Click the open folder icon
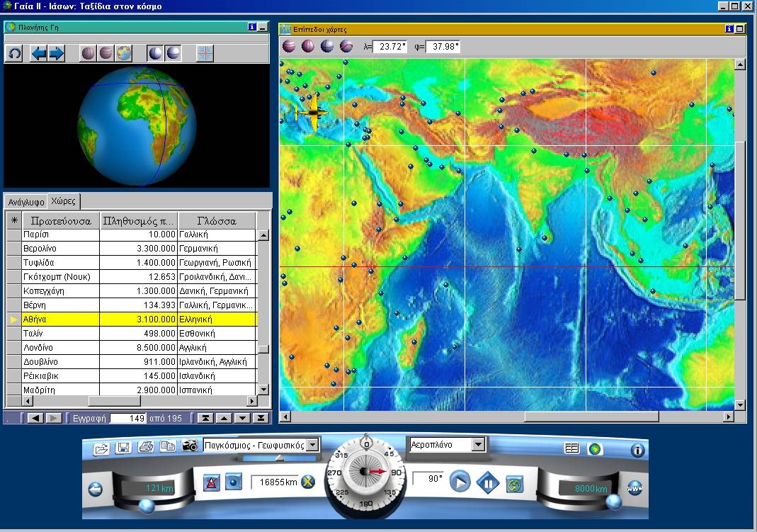 (101, 448)
